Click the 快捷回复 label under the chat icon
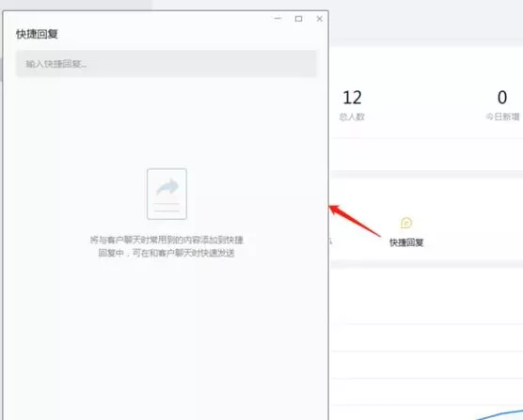The height and width of the screenshot is (420, 523). pyautogui.click(x=406, y=242)
